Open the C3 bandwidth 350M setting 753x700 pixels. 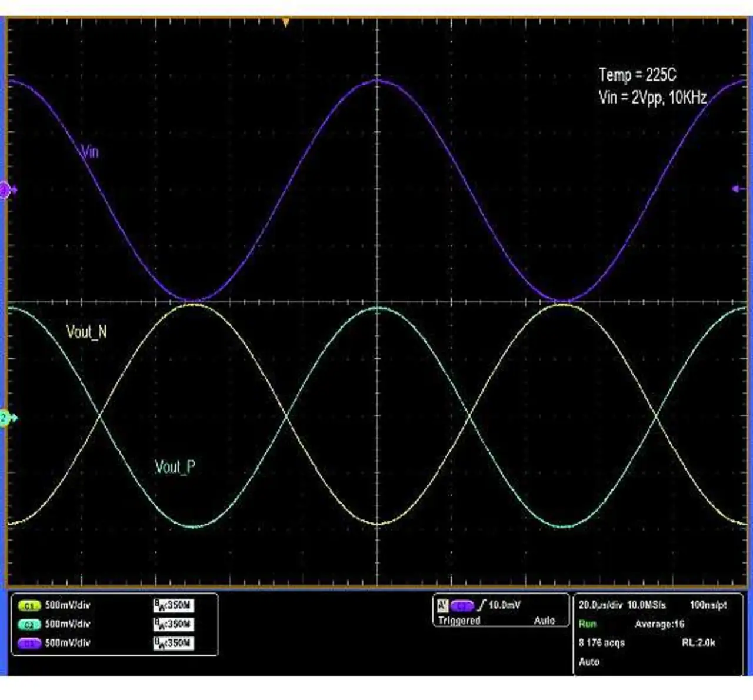pos(174,644)
